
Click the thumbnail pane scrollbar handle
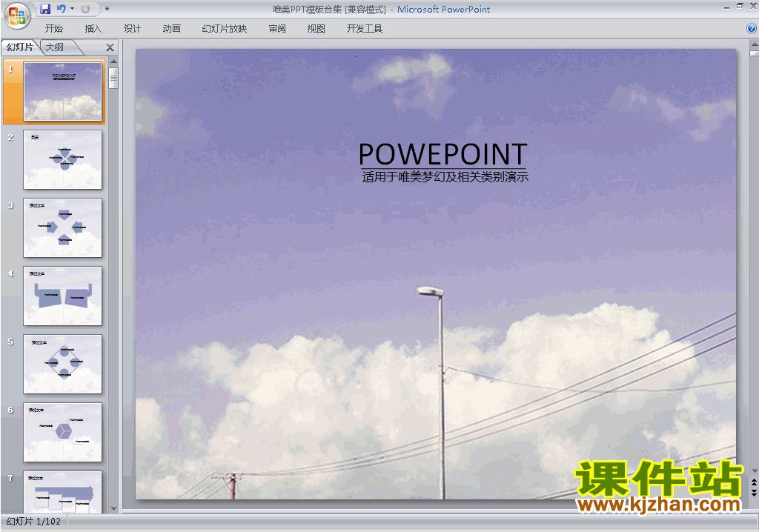113,78
